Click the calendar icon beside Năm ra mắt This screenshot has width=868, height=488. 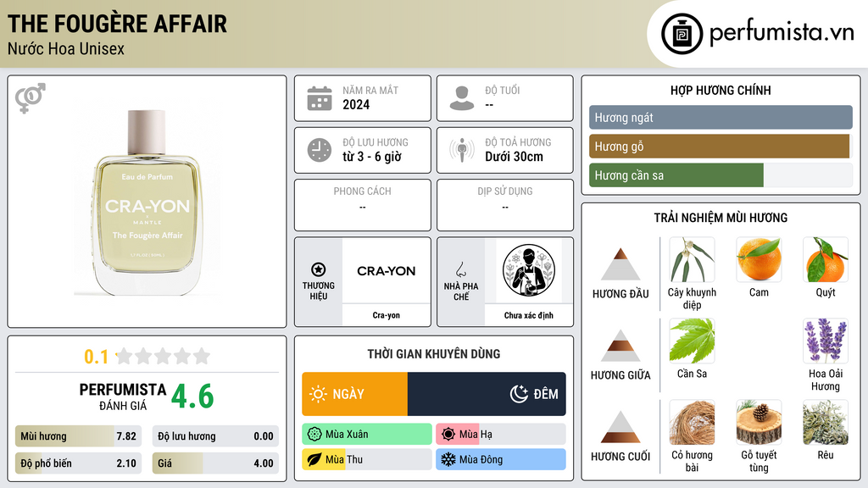(320, 98)
